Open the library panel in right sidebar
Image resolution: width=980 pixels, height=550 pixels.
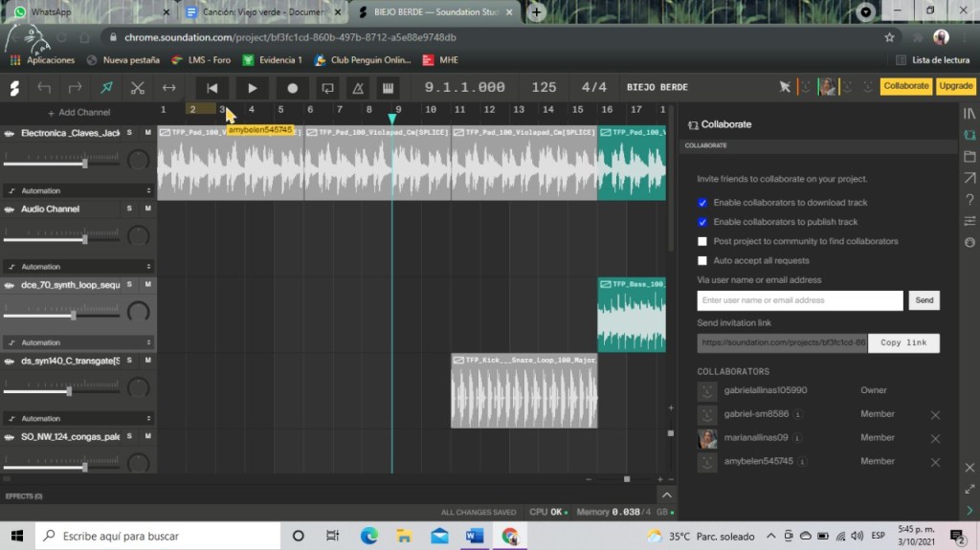pos(969,113)
